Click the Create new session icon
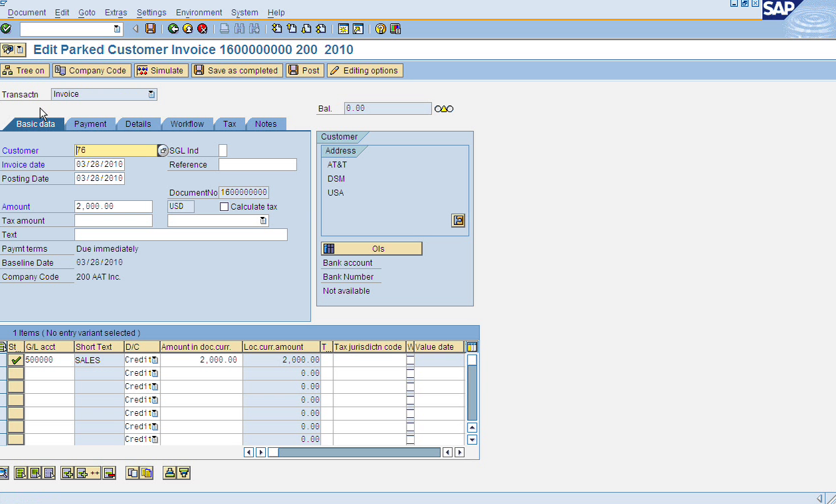This screenshot has height=504, width=836. (343, 29)
